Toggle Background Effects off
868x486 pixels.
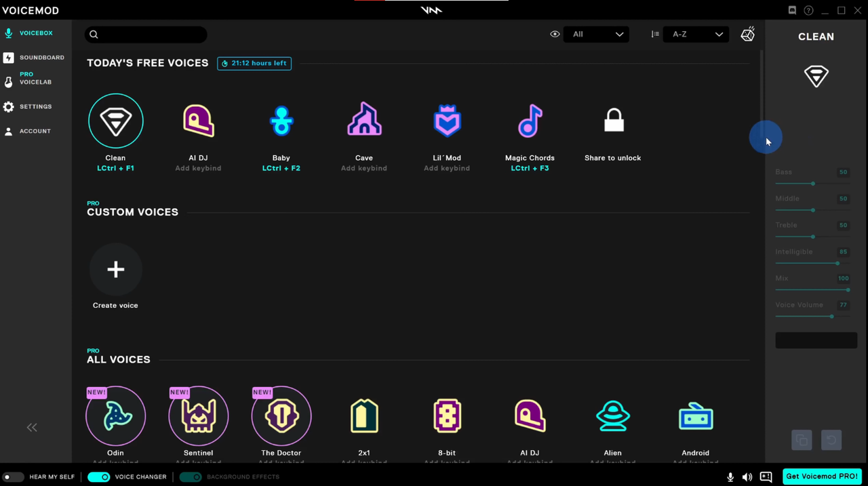(x=191, y=477)
